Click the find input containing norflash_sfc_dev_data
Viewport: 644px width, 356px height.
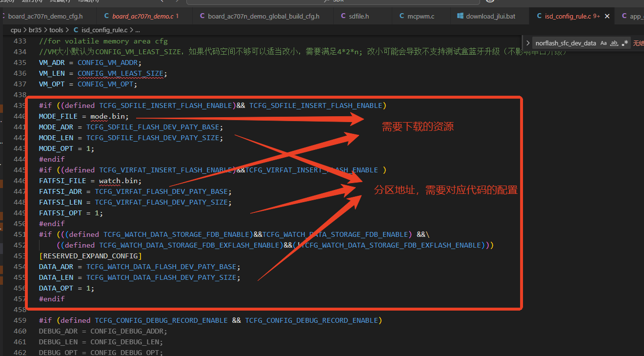click(x=565, y=43)
